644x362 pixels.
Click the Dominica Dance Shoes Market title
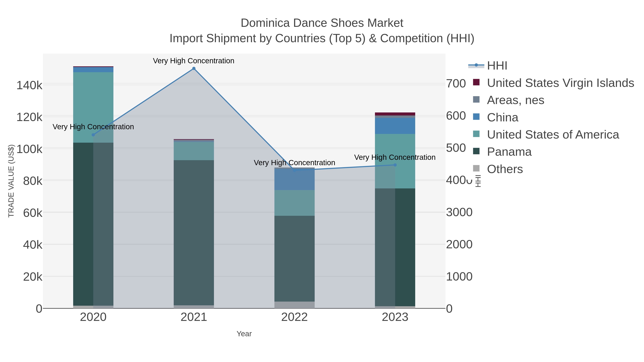click(322, 23)
